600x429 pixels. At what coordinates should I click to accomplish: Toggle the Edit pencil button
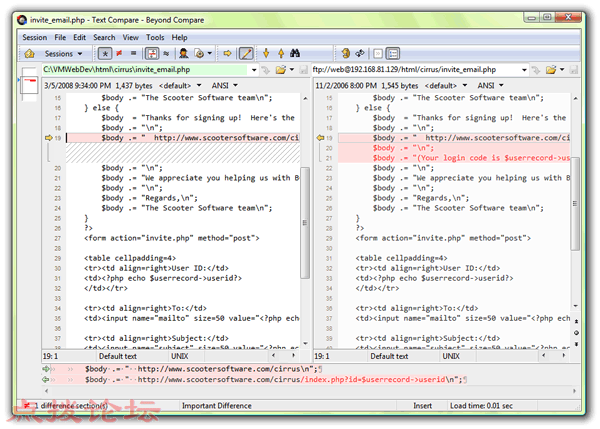[x=246, y=54]
